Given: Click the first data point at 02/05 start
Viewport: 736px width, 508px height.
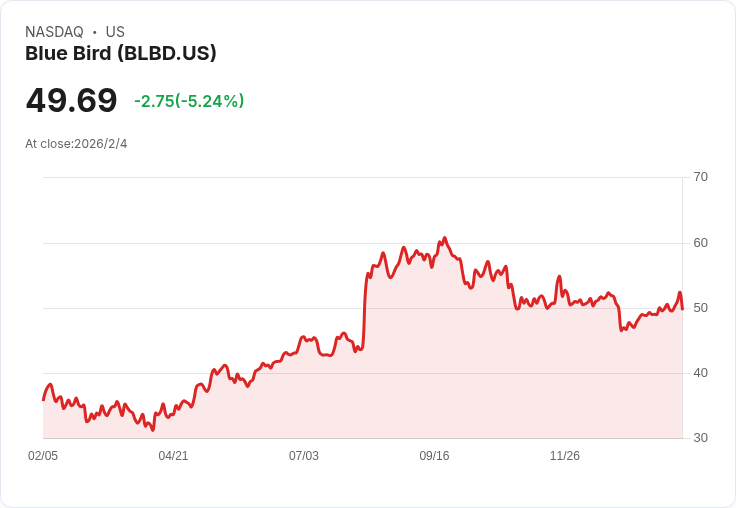Looking at the screenshot, I should point(43,400).
